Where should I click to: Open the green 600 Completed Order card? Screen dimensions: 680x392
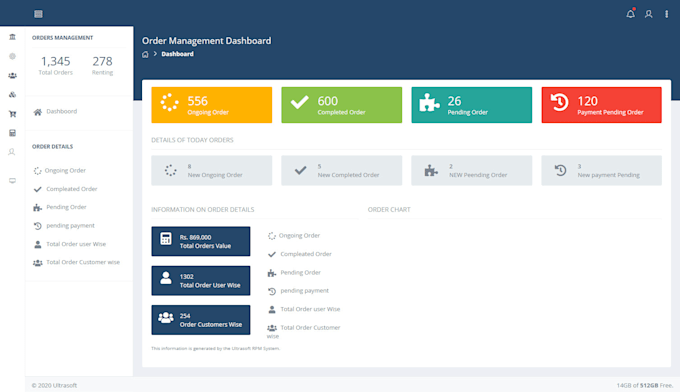point(341,105)
